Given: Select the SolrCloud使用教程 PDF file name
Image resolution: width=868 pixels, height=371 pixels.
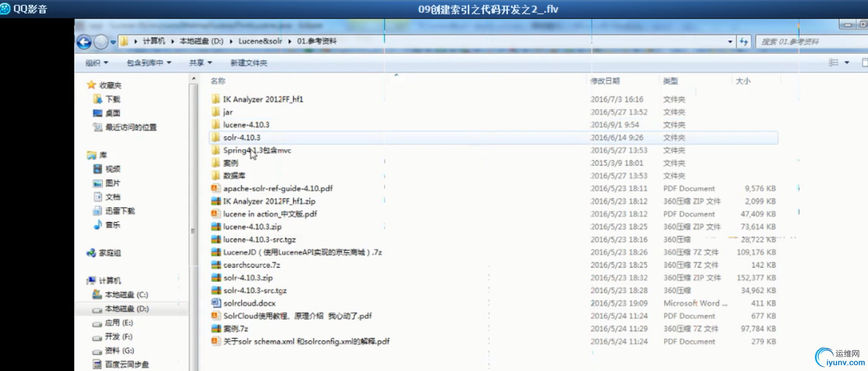Looking at the screenshot, I should coord(297,316).
